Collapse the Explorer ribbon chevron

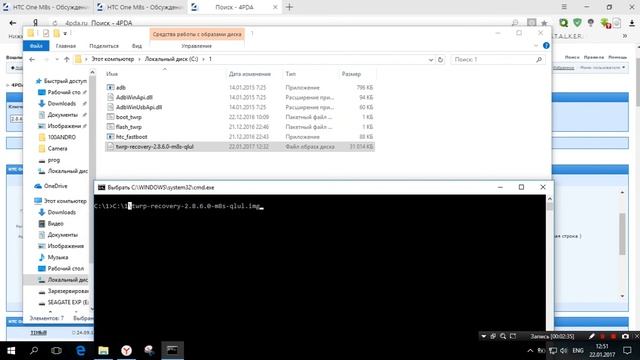pyautogui.click(x=536, y=46)
